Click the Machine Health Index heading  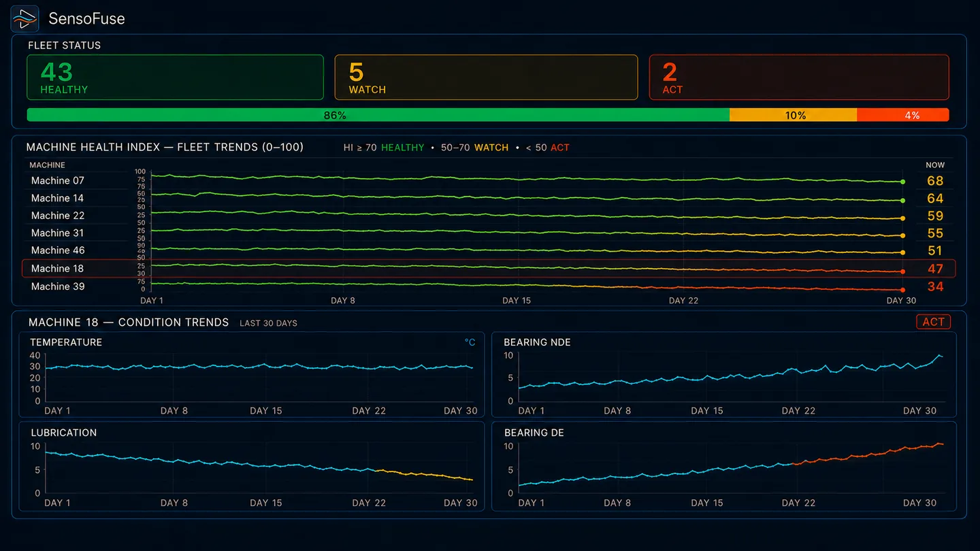pyautogui.click(x=165, y=147)
